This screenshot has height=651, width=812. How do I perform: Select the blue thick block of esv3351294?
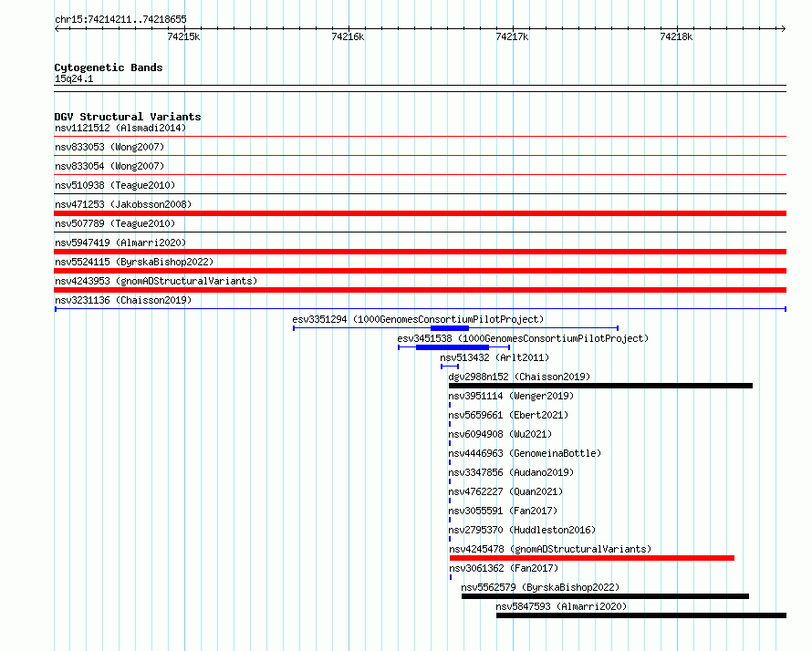tap(450, 328)
